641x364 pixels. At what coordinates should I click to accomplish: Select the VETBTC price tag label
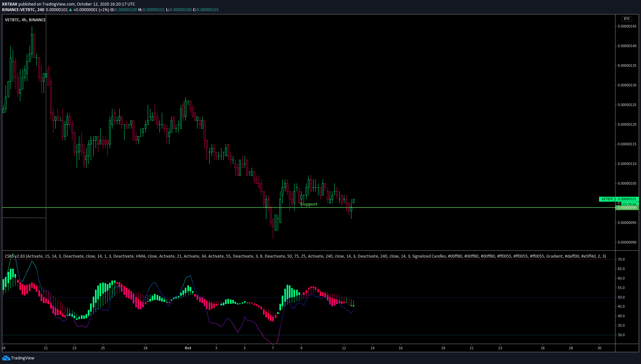pos(607,199)
